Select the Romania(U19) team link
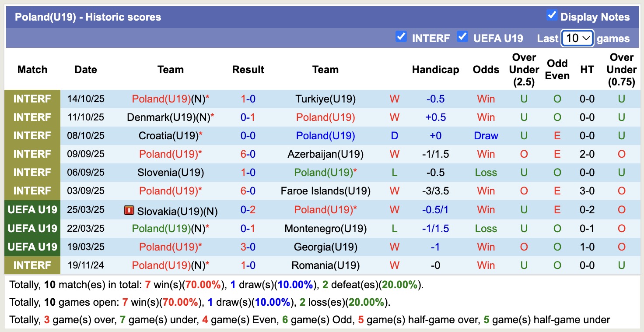 coord(325,265)
